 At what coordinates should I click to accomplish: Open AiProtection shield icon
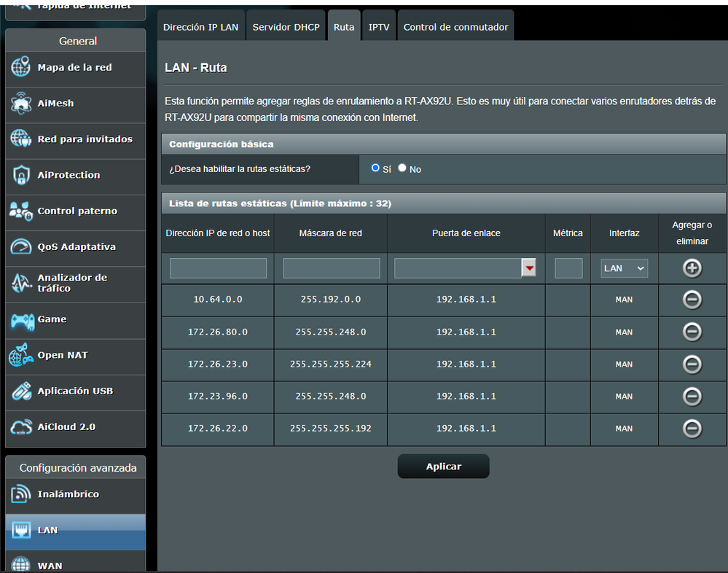20,175
